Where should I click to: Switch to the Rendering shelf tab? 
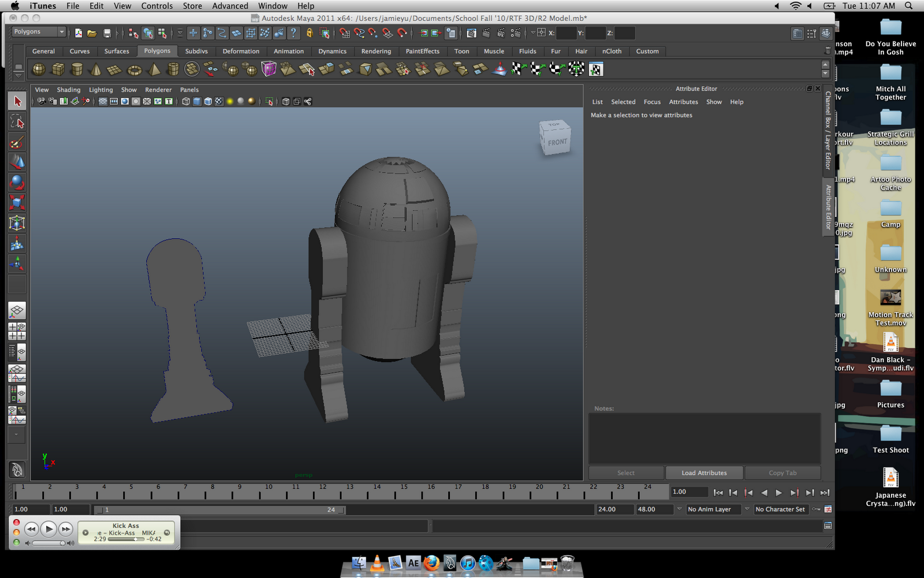(x=376, y=51)
